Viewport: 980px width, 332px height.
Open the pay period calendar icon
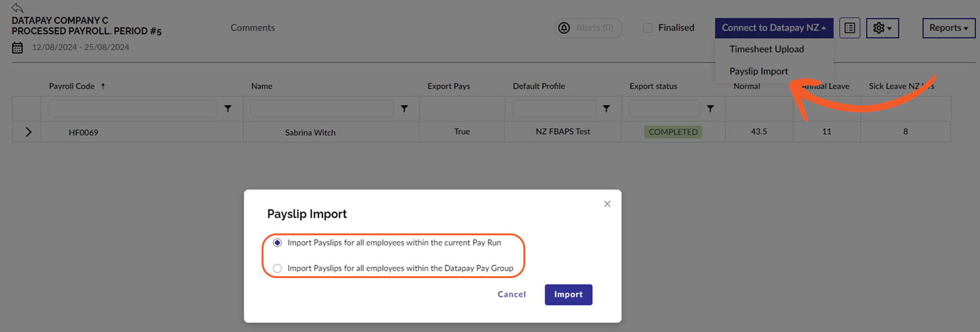click(18, 48)
